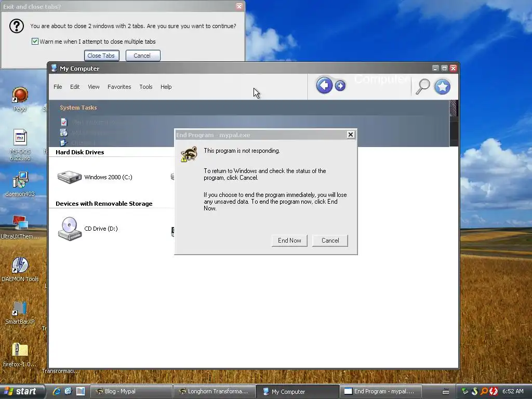Click the checklist icon under System Tasks
This screenshot has width=532, height=399.
[64, 122]
